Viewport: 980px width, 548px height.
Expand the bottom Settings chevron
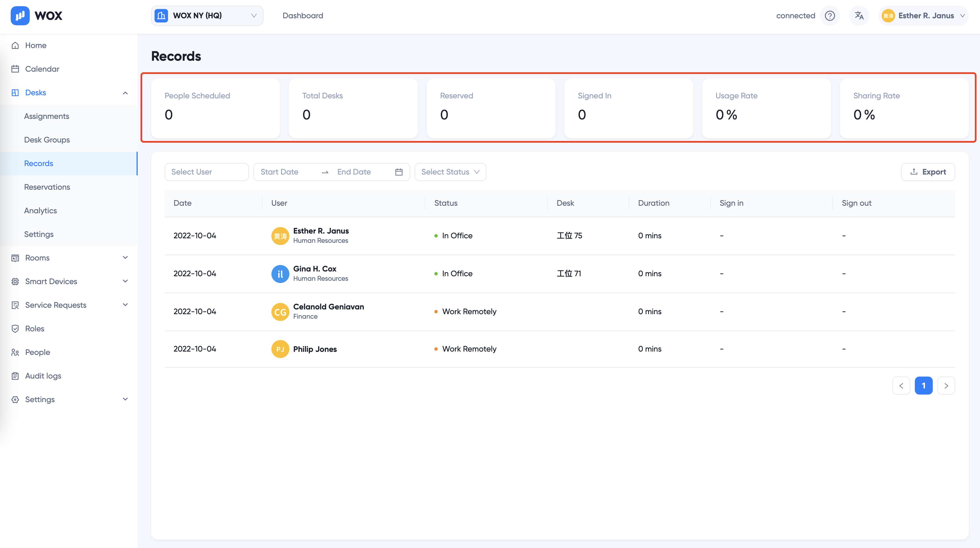coord(125,399)
